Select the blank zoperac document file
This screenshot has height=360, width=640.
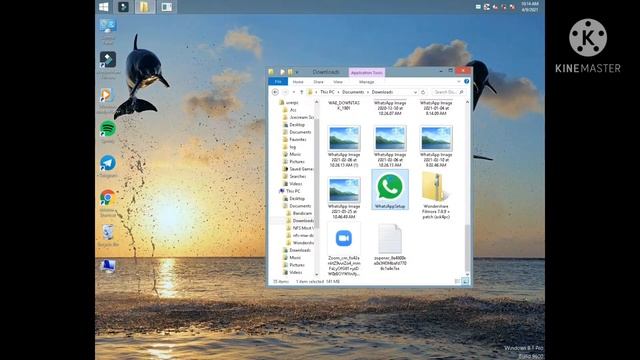[390, 247]
